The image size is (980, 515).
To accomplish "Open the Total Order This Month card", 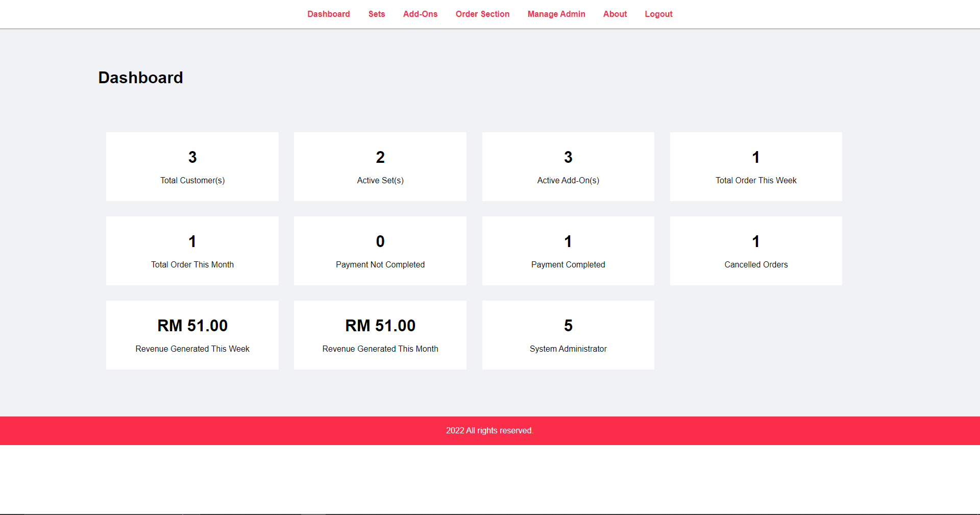I will coord(192,251).
